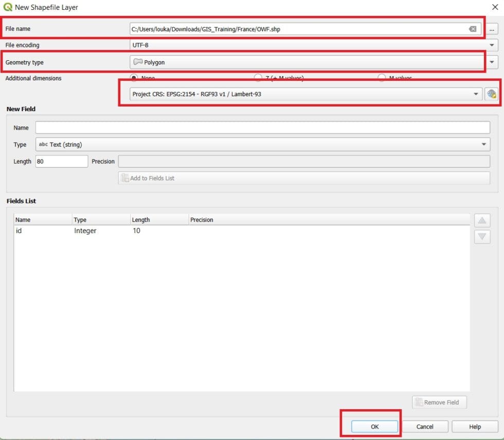Screen dimensions: 504x440
Task: Select the None dimensions radio button
Action: [x=134, y=78]
